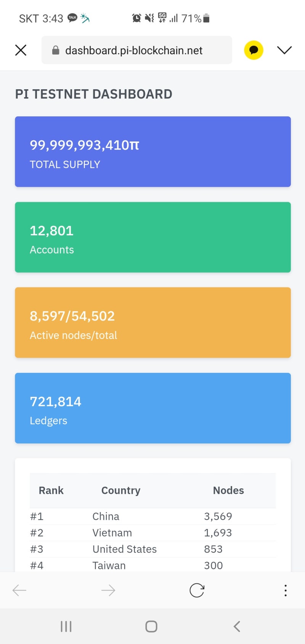This screenshot has height=644, width=305.
Task: Tap the green Accounts card
Action: [152, 237]
